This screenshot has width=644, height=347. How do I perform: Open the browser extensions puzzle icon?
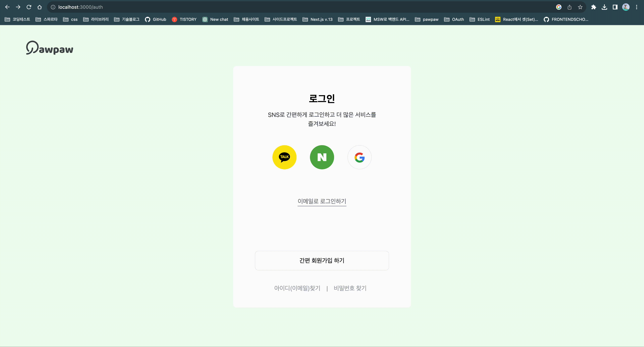(x=594, y=7)
